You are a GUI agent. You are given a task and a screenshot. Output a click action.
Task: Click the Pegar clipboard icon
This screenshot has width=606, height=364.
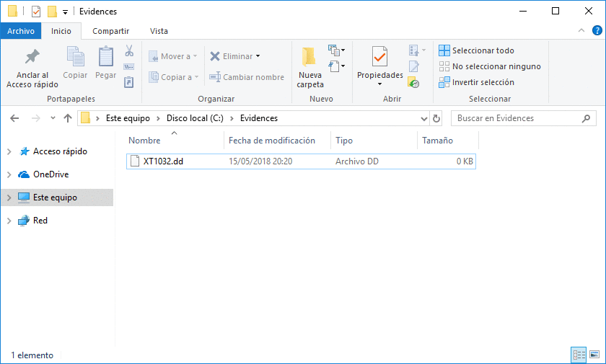pyautogui.click(x=106, y=57)
